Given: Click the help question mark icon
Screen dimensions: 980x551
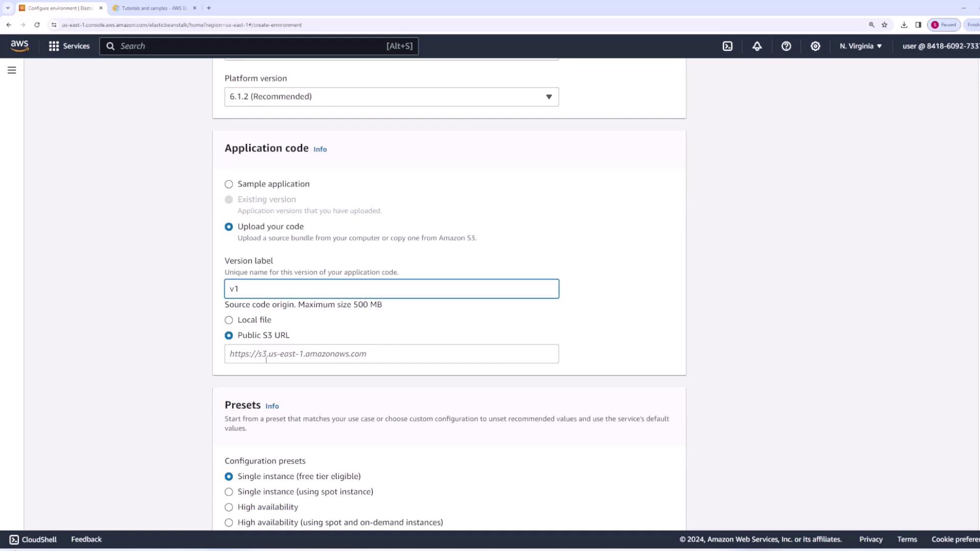Looking at the screenshot, I should pos(786,46).
